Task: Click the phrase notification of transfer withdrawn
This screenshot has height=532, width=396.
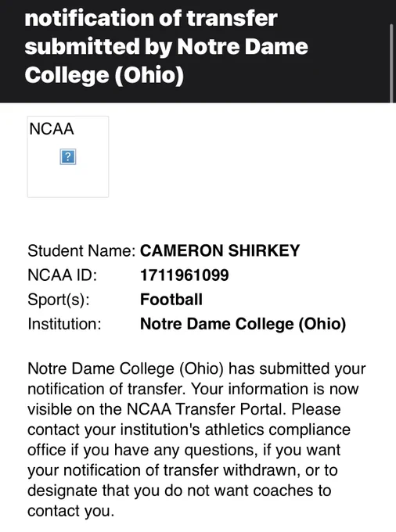Action: pyautogui.click(x=182, y=470)
